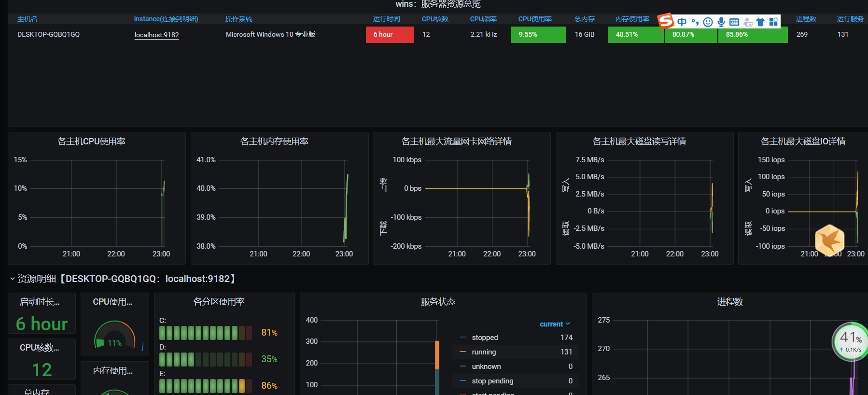Sort table by 运行时间 column header
Image resolution: width=868 pixels, height=395 pixels.
(x=386, y=19)
